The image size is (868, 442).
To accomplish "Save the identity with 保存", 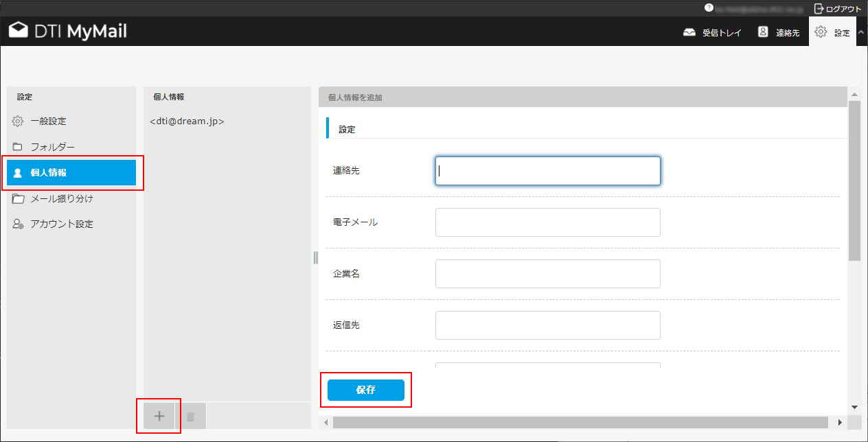I will click(x=366, y=390).
